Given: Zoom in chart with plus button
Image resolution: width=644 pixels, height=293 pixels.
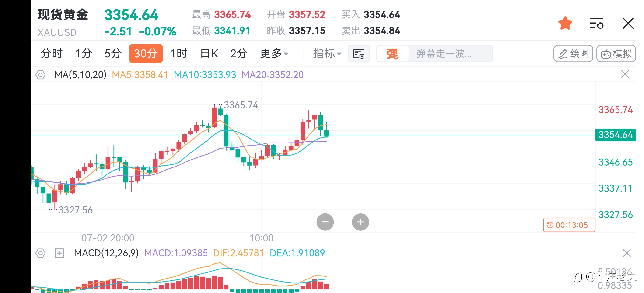Looking at the screenshot, I should pos(360,222).
